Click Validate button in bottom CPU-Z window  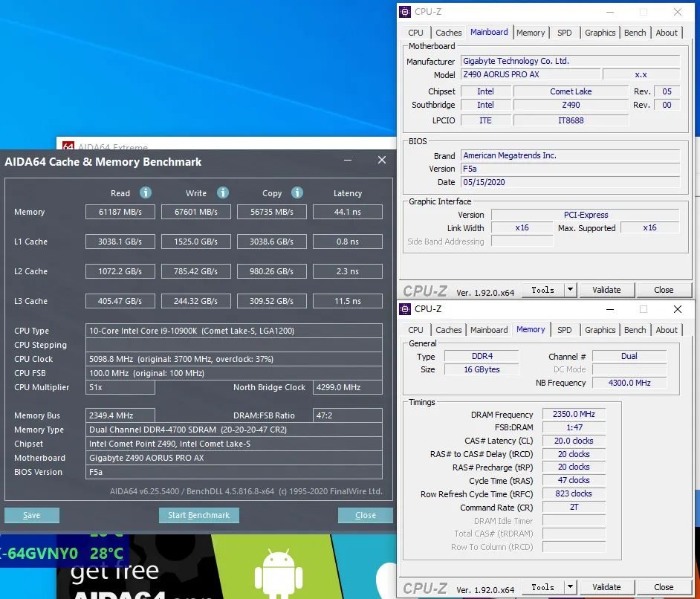point(606,587)
